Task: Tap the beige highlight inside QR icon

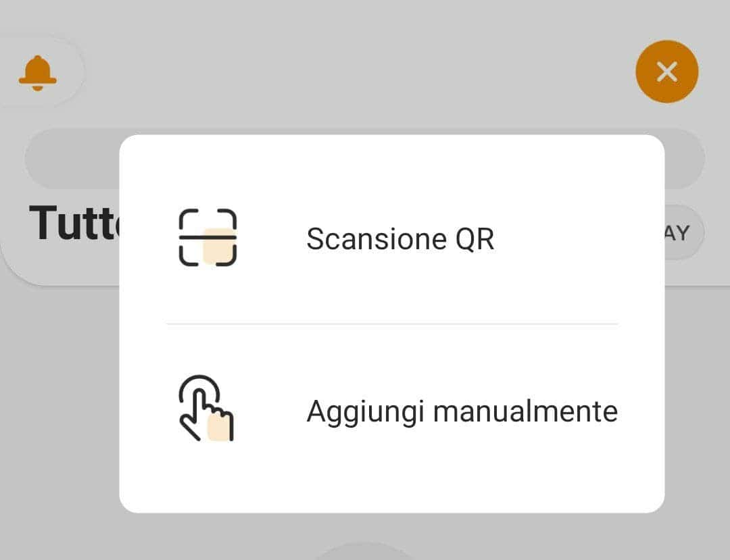Action: coord(218,246)
